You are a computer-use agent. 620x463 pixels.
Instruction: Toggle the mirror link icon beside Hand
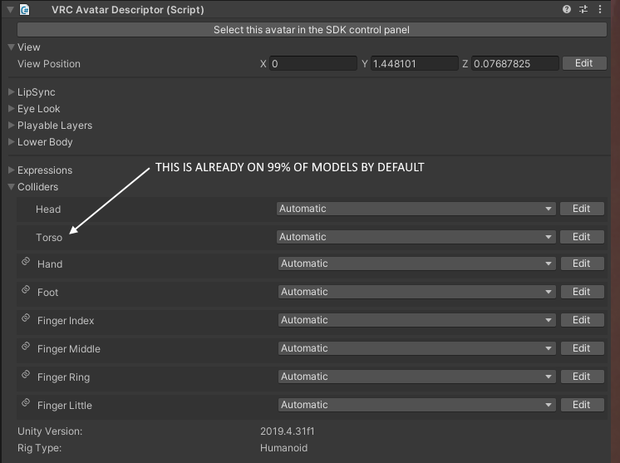click(x=26, y=261)
